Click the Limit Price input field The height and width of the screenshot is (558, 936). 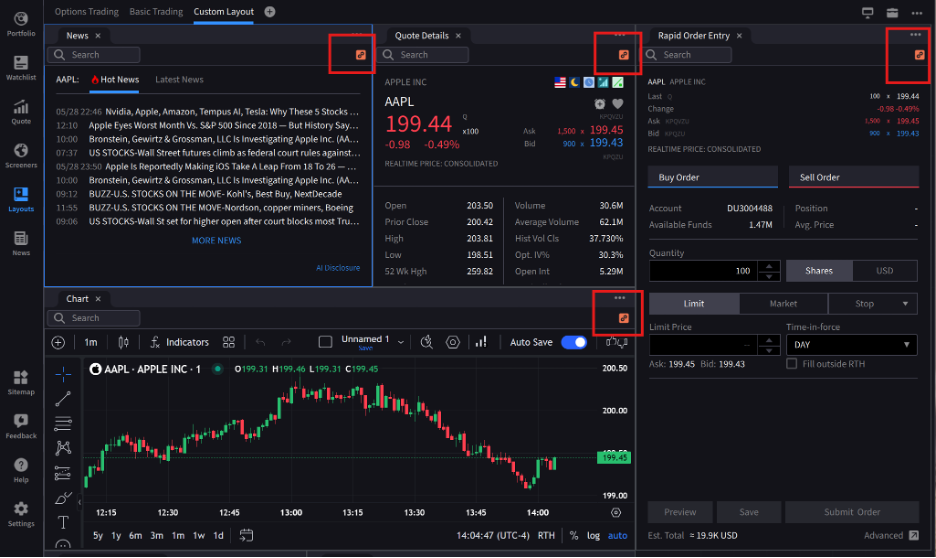703,344
